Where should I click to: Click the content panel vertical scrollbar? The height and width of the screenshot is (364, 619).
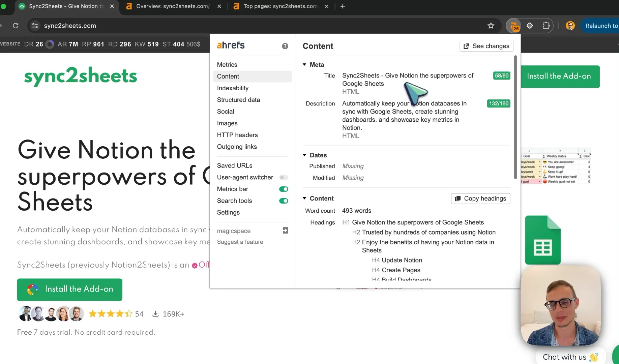(515, 117)
